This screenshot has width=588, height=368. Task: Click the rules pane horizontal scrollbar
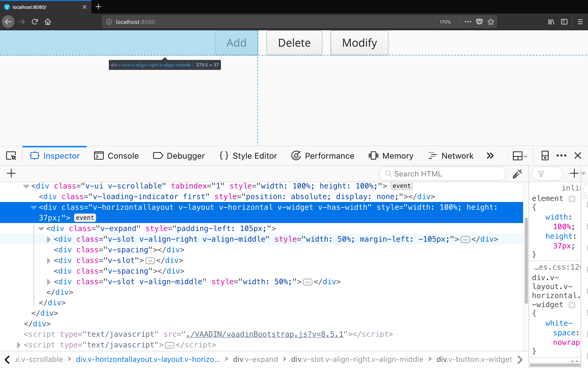point(555,365)
